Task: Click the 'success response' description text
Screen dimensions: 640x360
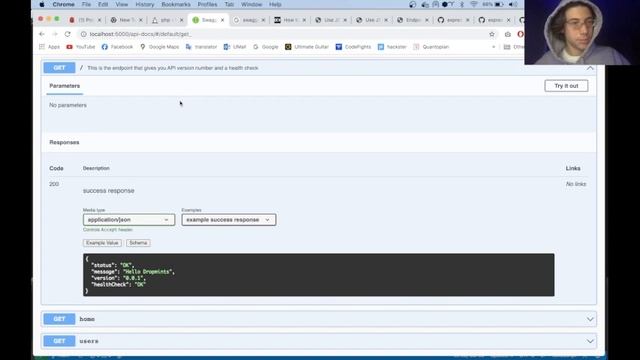Action: point(109,191)
